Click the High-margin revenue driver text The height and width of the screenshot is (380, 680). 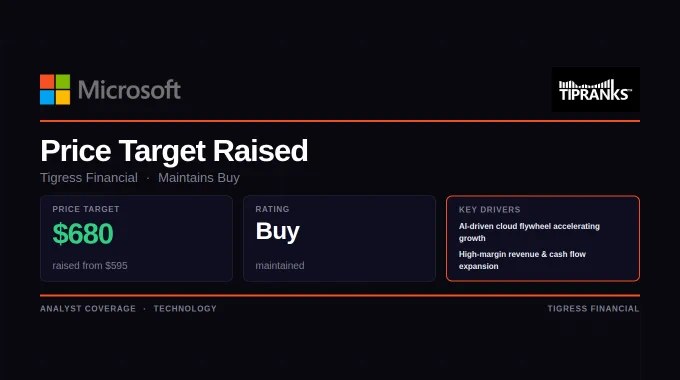point(522,260)
